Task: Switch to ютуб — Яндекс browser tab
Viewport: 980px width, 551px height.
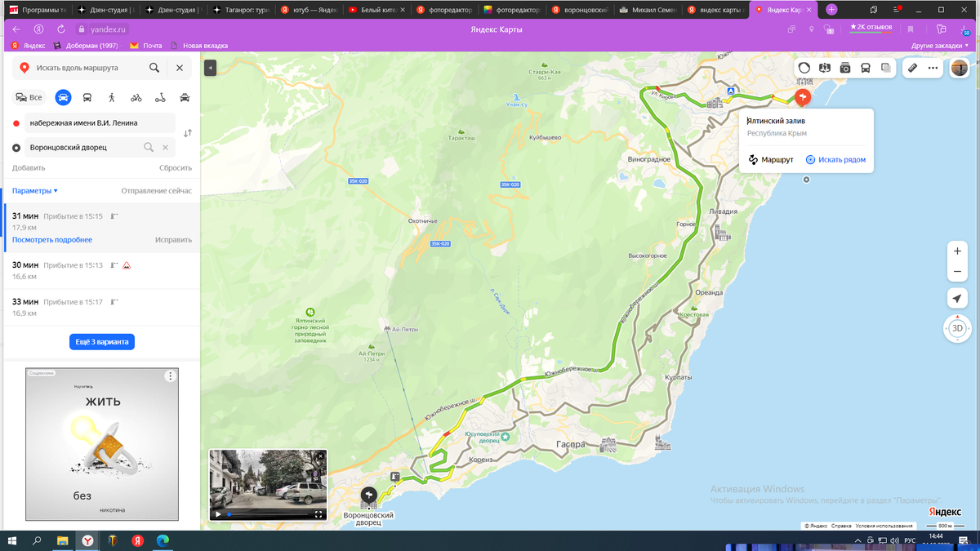Action: [x=309, y=10]
